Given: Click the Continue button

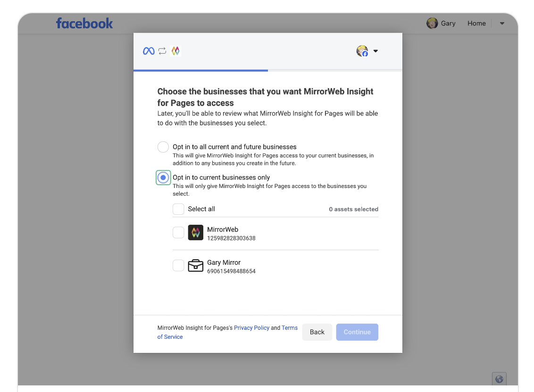Looking at the screenshot, I should coord(357,332).
